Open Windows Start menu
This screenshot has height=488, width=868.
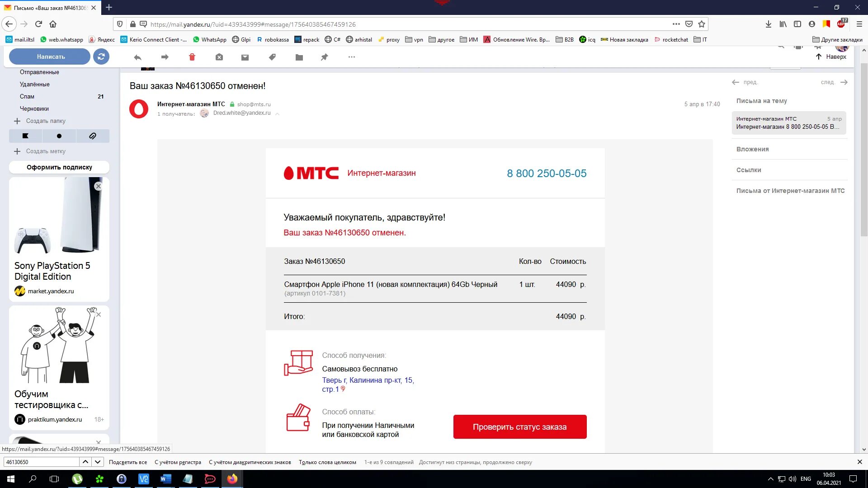[x=11, y=479]
